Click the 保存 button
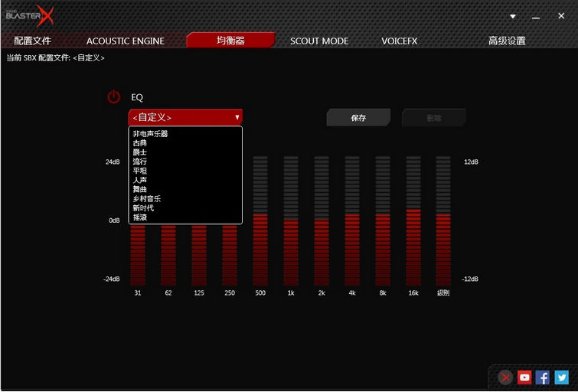Image resolution: width=578 pixels, height=392 pixels. (358, 118)
